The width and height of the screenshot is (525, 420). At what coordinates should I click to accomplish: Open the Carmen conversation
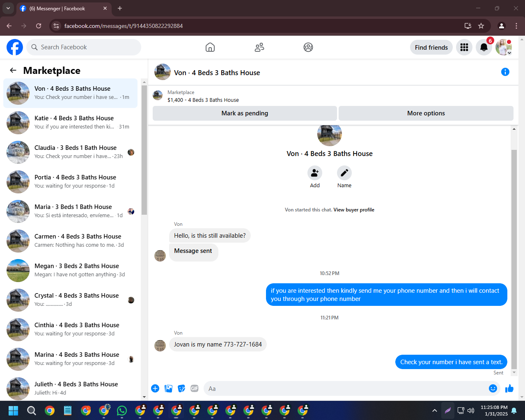pos(70,241)
